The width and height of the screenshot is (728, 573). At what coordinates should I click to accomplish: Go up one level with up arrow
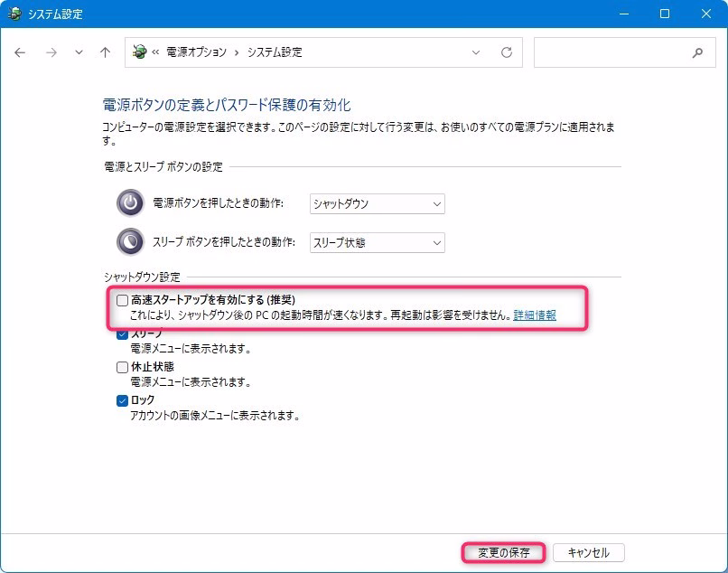(x=106, y=52)
